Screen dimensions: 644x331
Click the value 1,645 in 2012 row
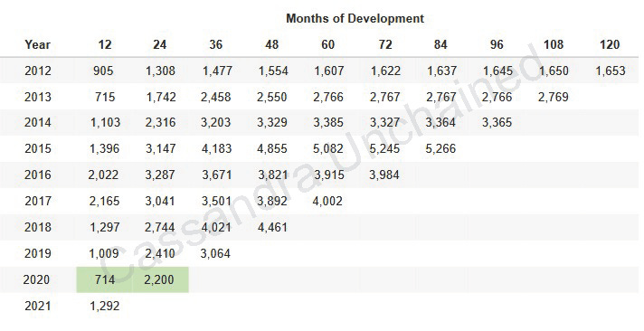coord(497,71)
